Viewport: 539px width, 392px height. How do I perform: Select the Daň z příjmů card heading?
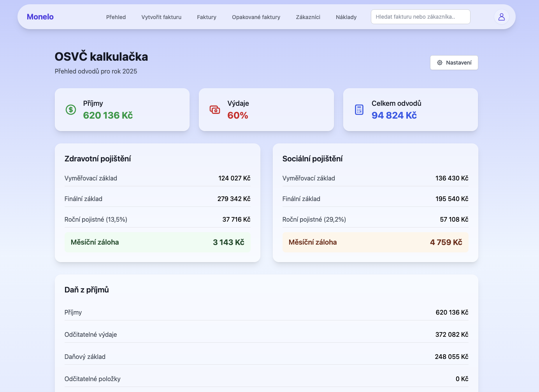click(x=86, y=289)
